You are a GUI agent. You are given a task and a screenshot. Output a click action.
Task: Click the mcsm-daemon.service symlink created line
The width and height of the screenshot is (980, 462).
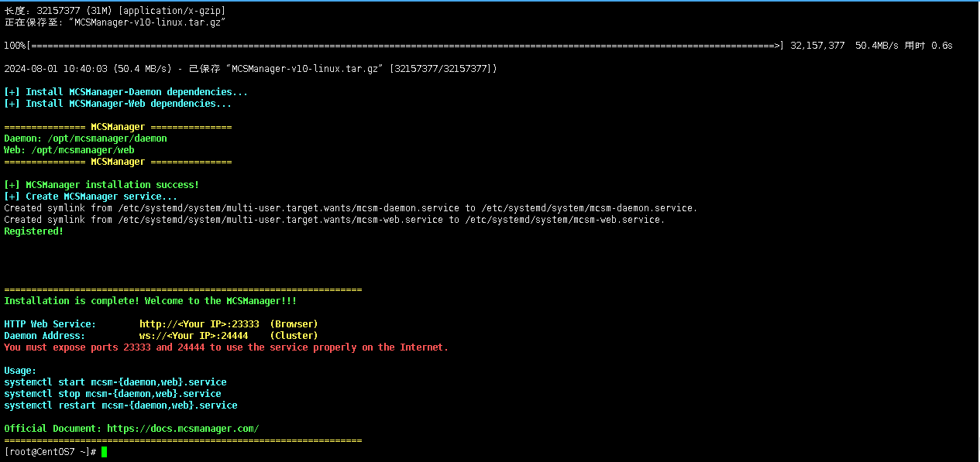350,208
